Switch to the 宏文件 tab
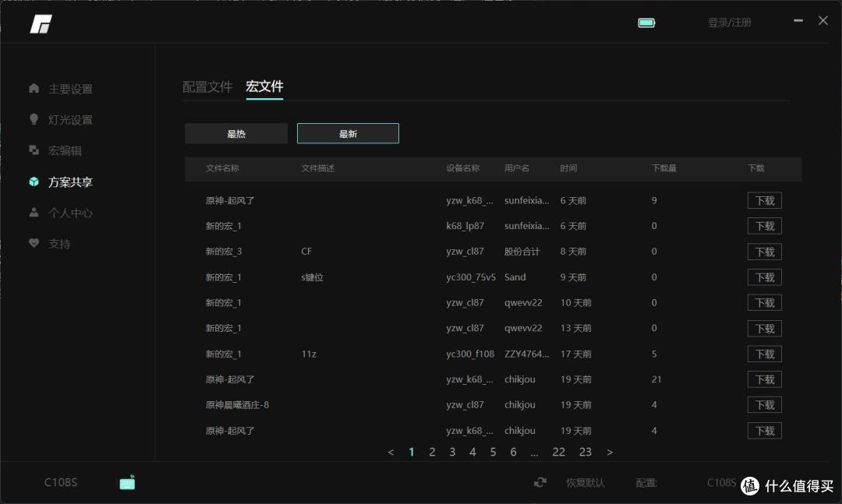This screenshot has height=504, width=842. tap(264, 86)
